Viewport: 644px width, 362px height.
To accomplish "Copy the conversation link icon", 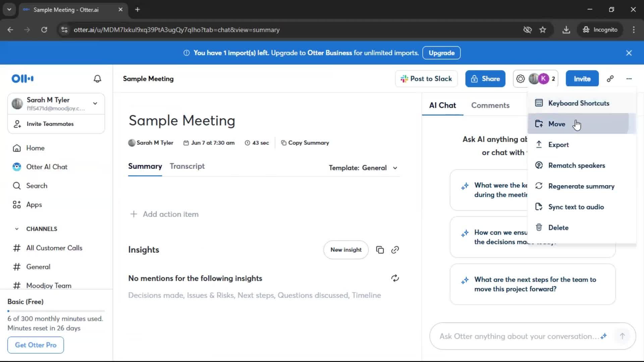I will [x=610, y=79].
